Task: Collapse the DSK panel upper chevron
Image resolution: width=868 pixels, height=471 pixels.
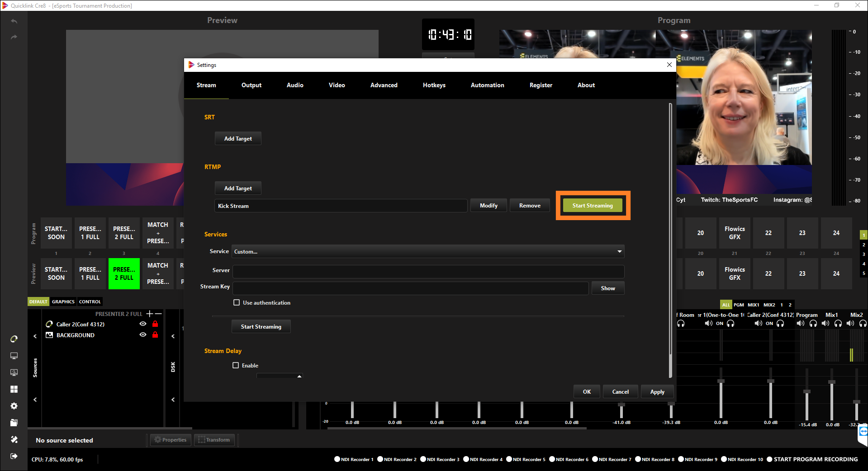Action: point(173,336)
